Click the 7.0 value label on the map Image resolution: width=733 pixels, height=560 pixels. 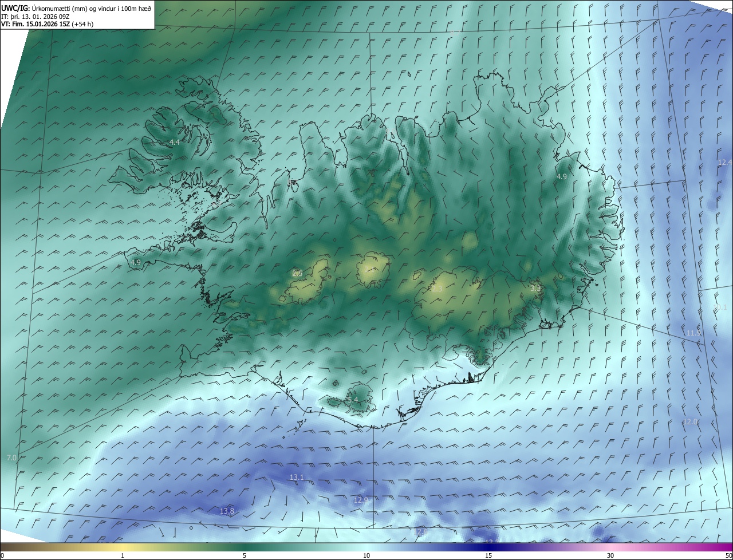click(x=11, y=458)
